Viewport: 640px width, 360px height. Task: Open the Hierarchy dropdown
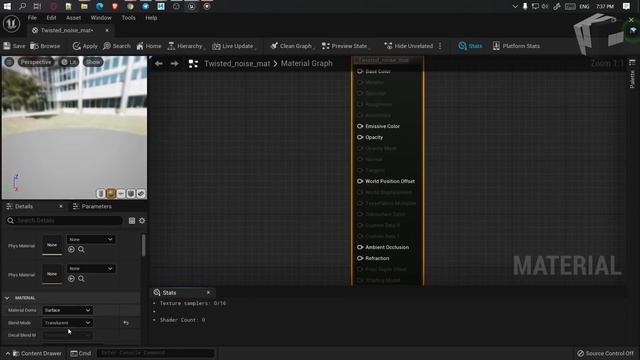point(185,46)
